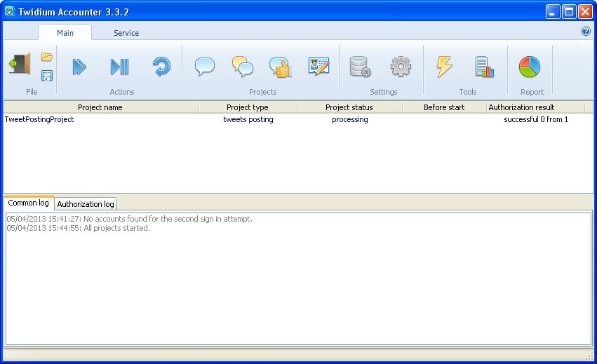This screenshot has height=364, width=597.
Task: Click the Project type column header
Action: pos(248,107)
